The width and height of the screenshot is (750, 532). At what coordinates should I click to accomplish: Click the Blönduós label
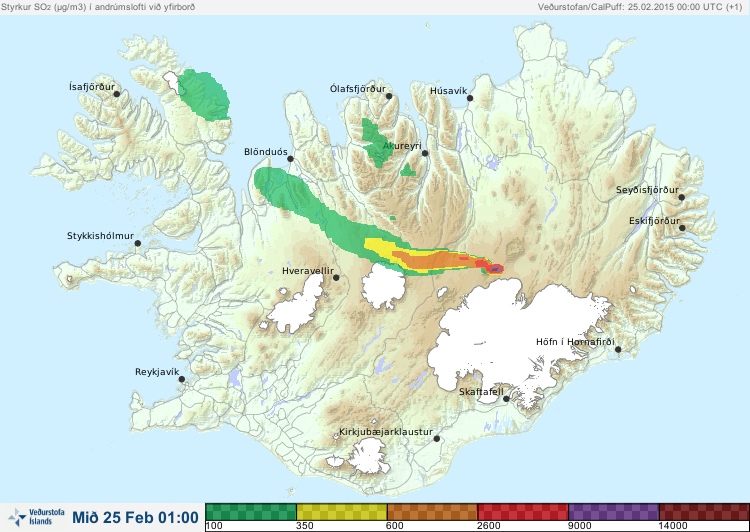tap(266, 152)
